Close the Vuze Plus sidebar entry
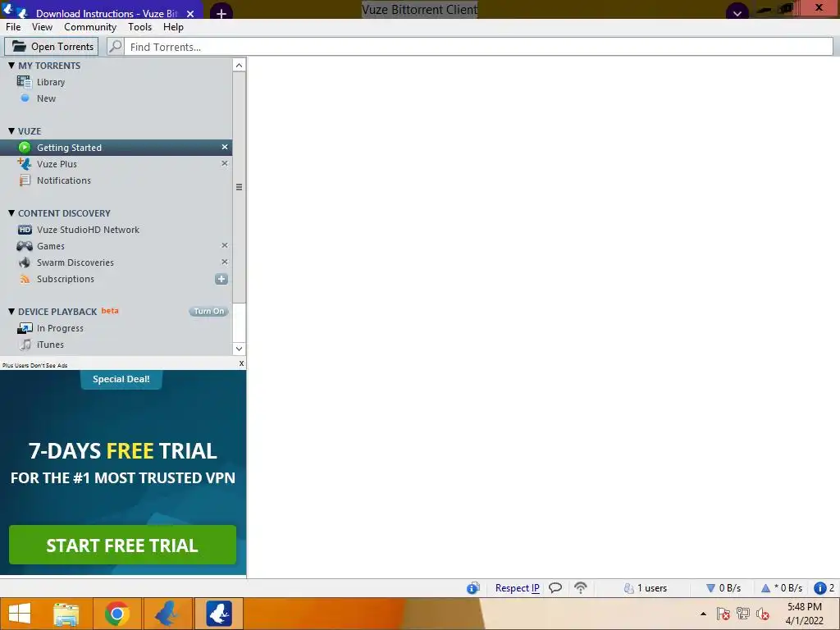The height and width of the screenshot is (630, 840). coord(225,163)
